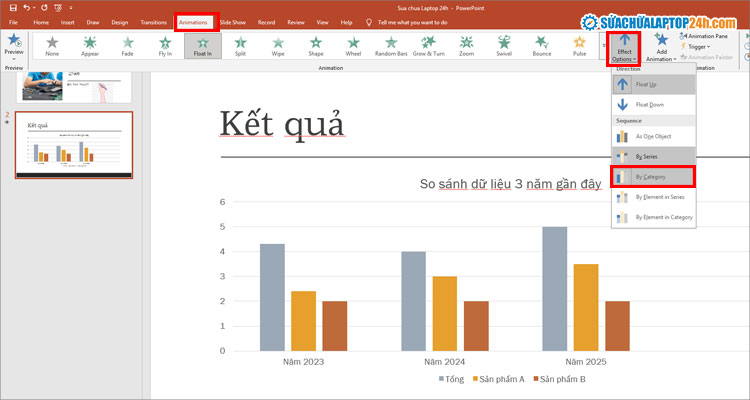Apply the Bounce animation
Viewport: 750px width, 400px height.
point(542,46)
